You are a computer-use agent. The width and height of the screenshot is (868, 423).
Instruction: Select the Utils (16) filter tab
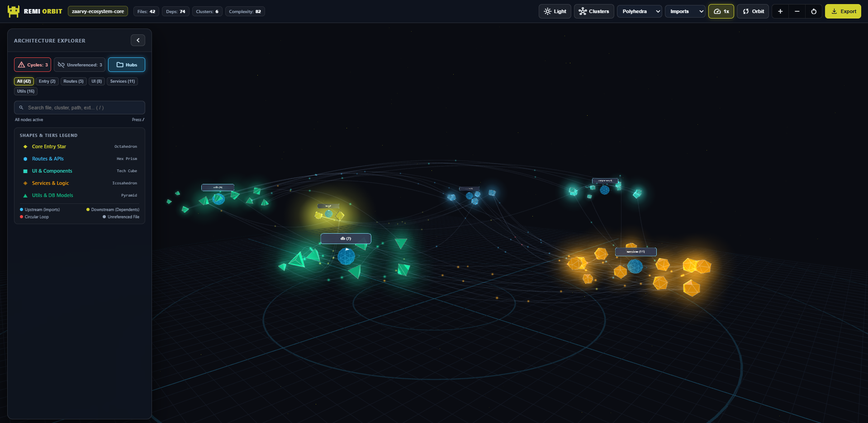[x=26, y=91]
